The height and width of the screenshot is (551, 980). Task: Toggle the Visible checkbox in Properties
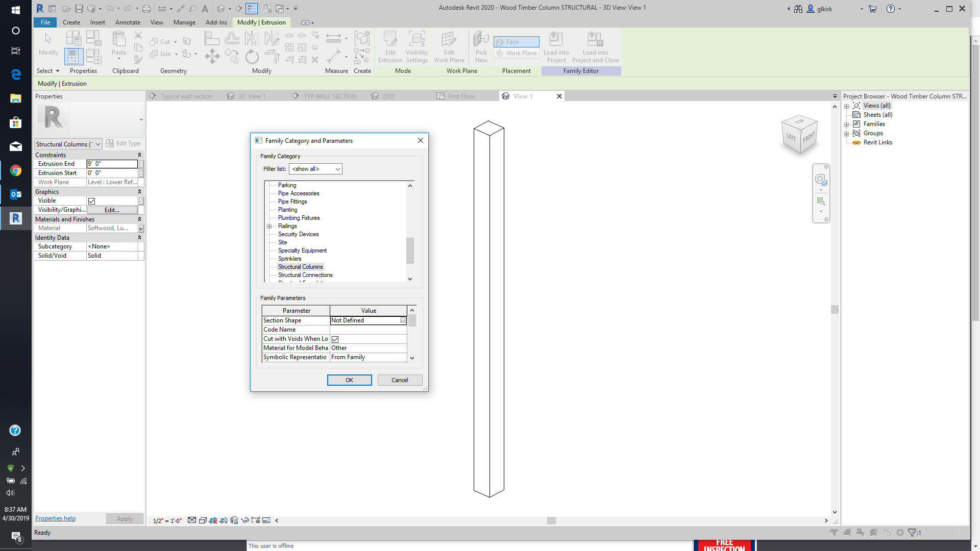point(92,201)
